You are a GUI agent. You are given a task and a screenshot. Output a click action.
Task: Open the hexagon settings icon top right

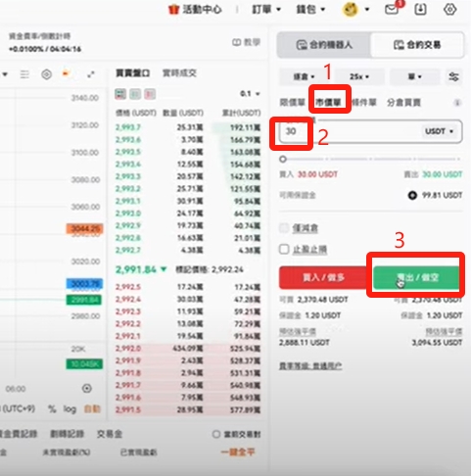coord(450,9)
